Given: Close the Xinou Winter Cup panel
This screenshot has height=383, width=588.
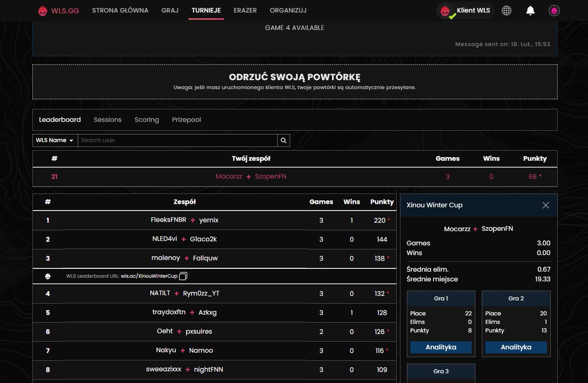Looking at the screenshot, I should tap(546, 205).
